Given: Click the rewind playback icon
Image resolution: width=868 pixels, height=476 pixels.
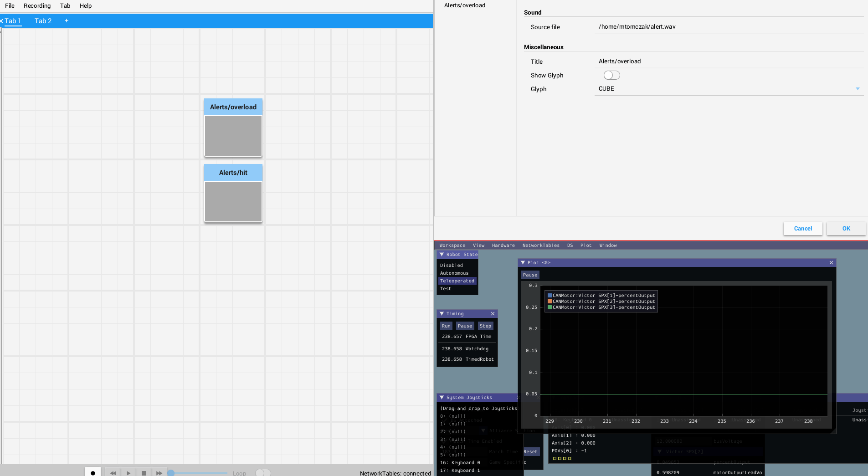Looking at the screenshot, I should point(113,473).
